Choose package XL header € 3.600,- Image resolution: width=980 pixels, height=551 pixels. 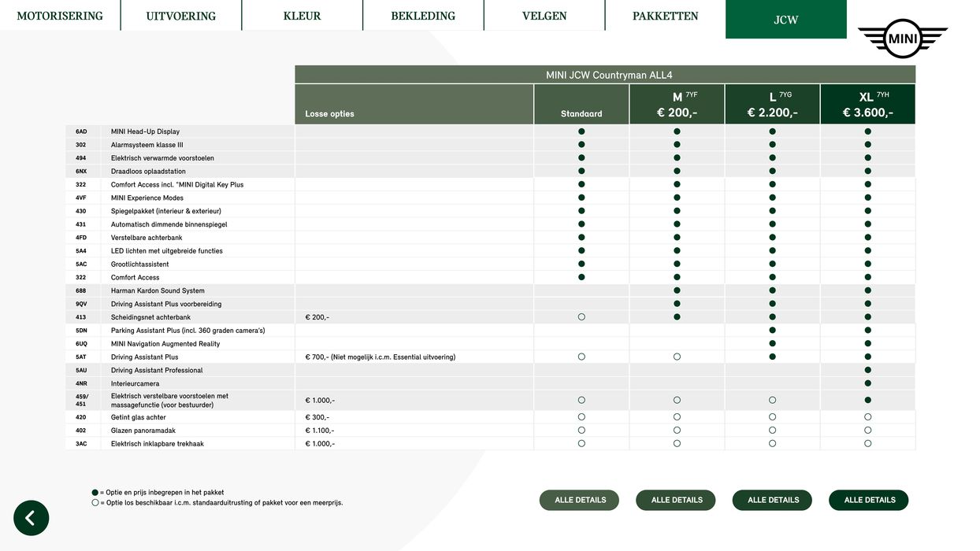[867, 105]
